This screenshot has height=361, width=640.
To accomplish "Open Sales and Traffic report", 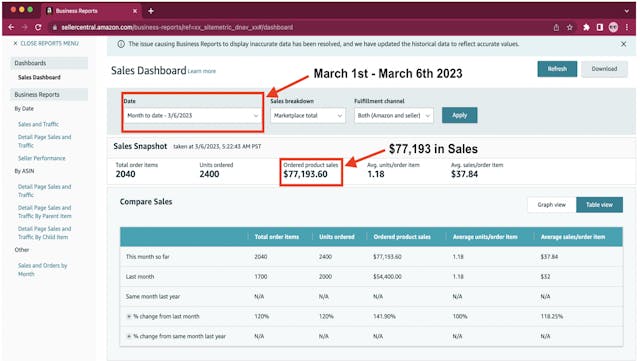I will (x=38, y=124).
